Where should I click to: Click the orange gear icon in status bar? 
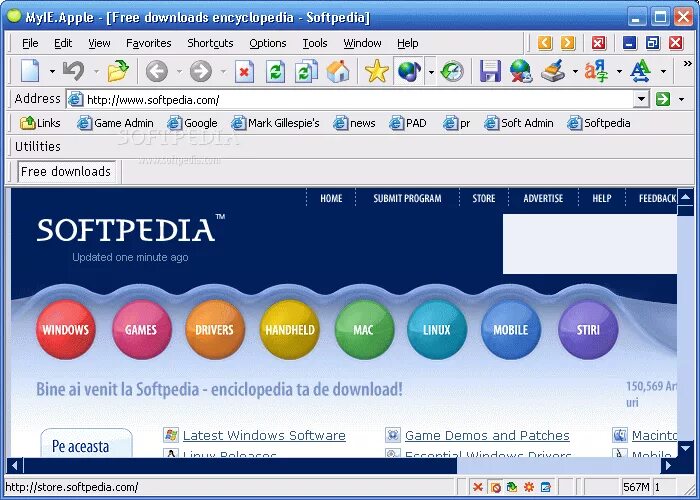click(x=529, y=487)
